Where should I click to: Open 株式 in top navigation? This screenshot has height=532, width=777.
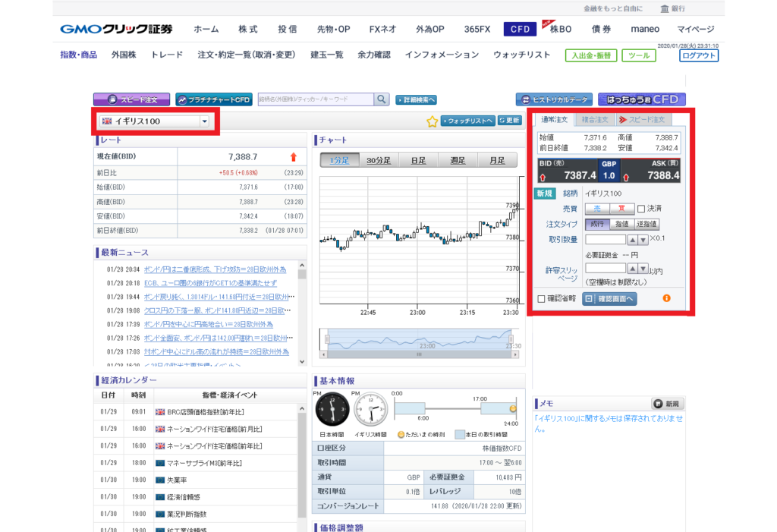(x=248, y=30)
